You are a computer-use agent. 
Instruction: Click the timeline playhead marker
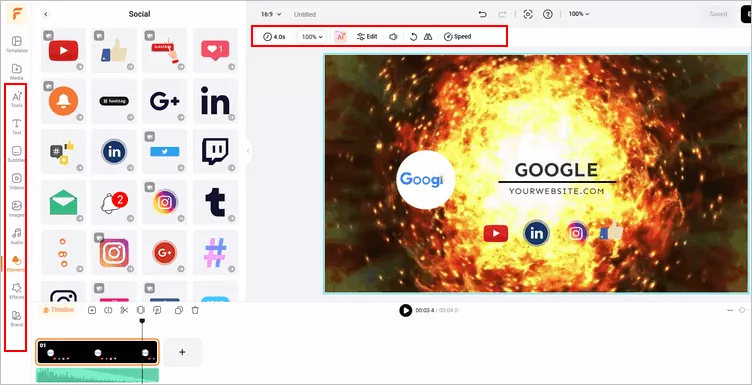[142, 321]
